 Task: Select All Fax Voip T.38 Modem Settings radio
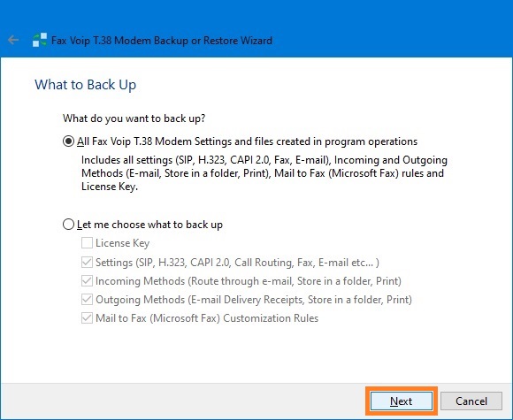(68, 141)
